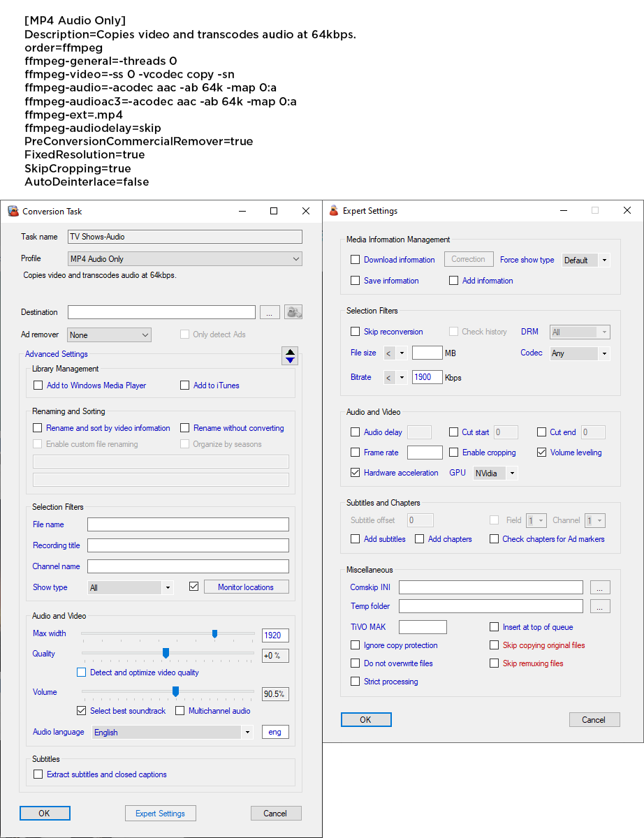Open the Codec dropdown set to Any
Screen dimensions: 644x838
pyautogui.click(x=579, y=353)
